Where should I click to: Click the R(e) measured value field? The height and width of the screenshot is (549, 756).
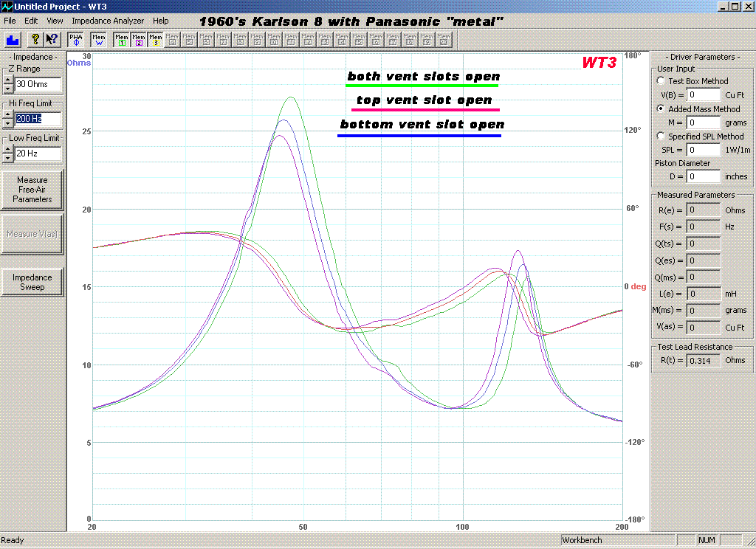(x=704, y=210)
